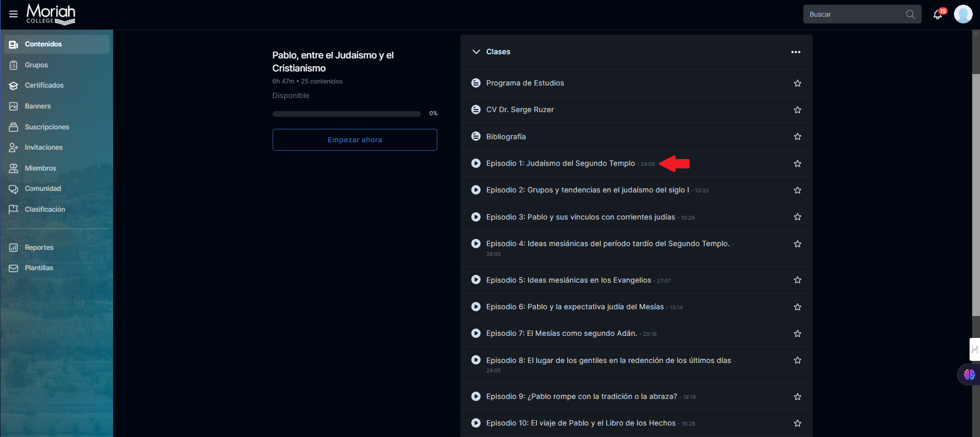Click the search magnifier icon
This screenshot has width=980, height=437.
point(910,15)
